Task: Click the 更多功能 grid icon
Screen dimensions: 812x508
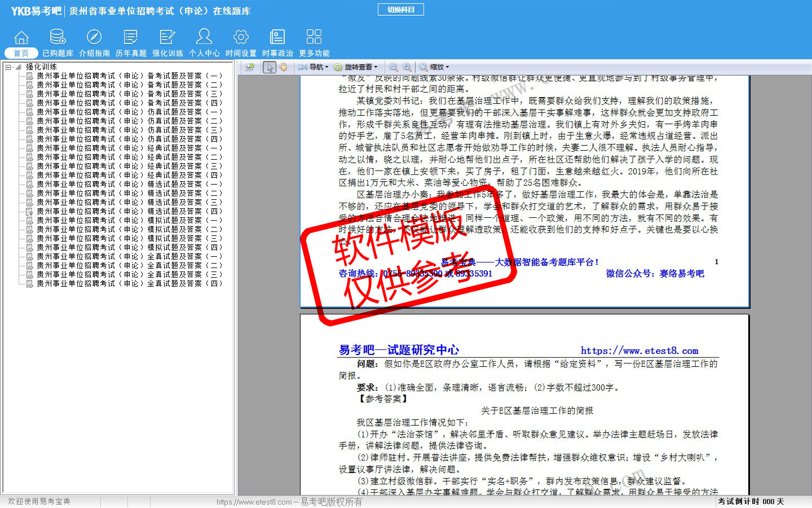Action: (x=314, y=37)
